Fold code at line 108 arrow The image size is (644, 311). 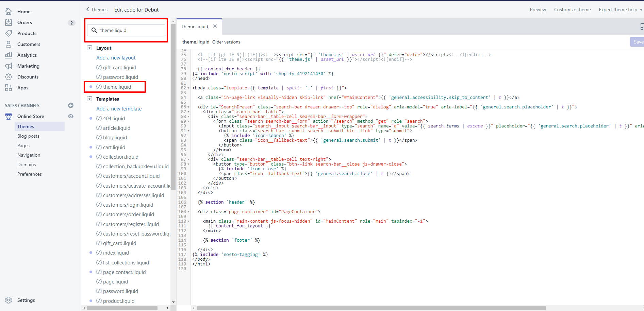point(188,212)
